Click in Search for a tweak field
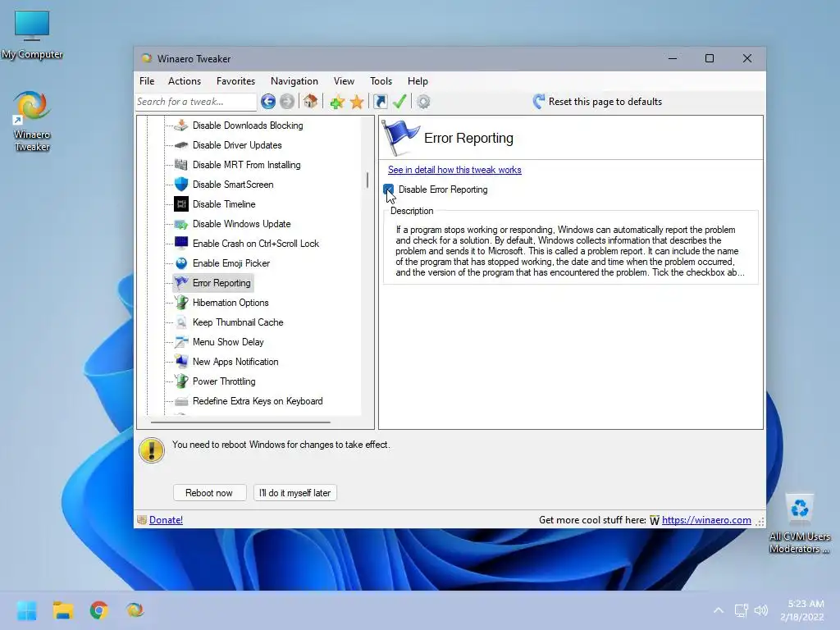Image resolution: width=840 pixels, height=630 pixels. 196,101
